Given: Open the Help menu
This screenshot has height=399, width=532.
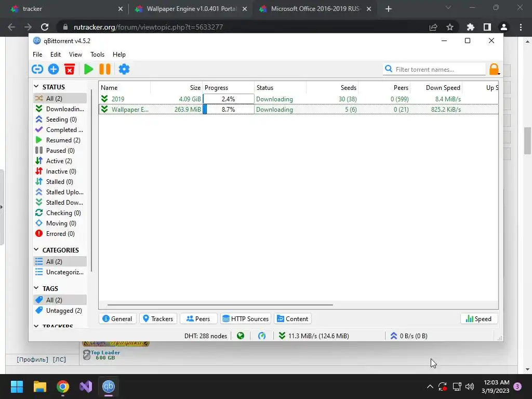Looking at the screenshot, I should [x=119, y=54].
